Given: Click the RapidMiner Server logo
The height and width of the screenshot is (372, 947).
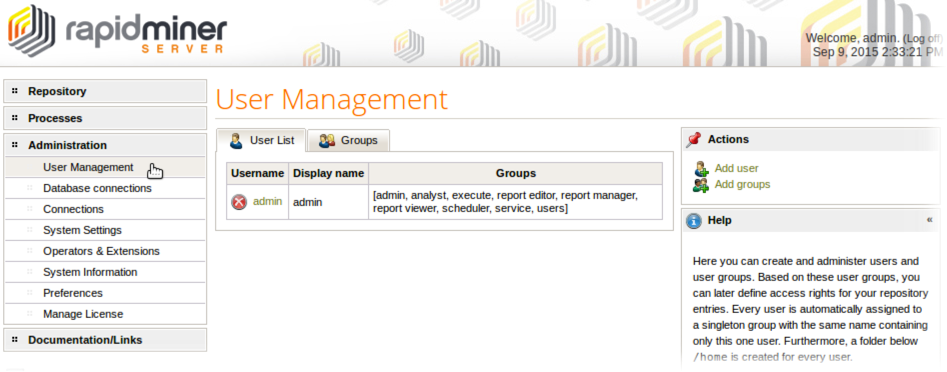Looking at the screenshot, I should click(x=118, y=31).
